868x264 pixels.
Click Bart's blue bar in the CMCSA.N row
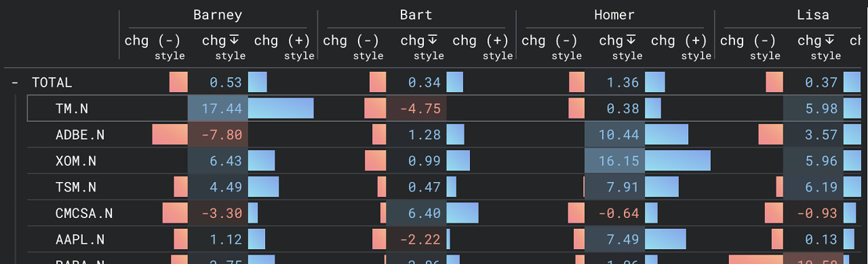462,213
